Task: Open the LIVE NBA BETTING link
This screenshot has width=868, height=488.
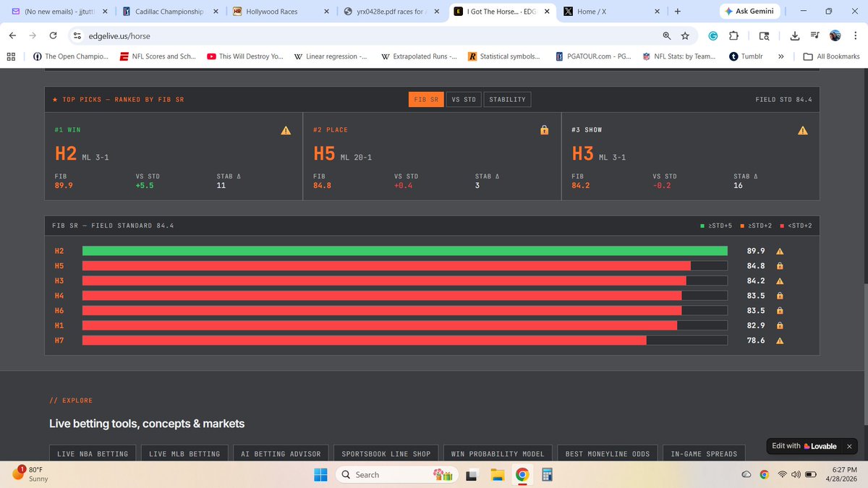Action: 93,453
